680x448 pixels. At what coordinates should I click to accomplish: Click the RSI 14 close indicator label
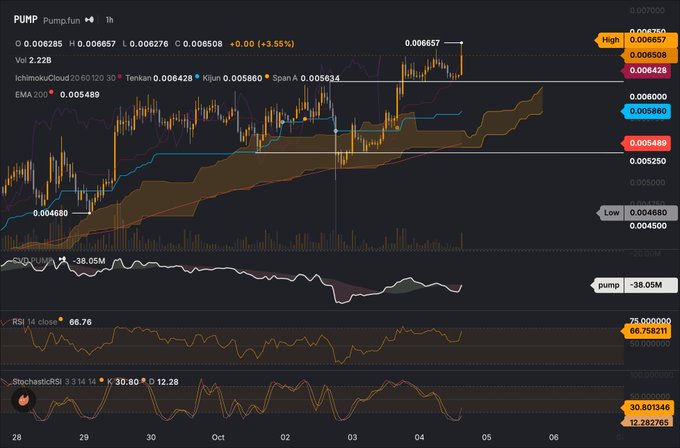(x=35, y=322)
